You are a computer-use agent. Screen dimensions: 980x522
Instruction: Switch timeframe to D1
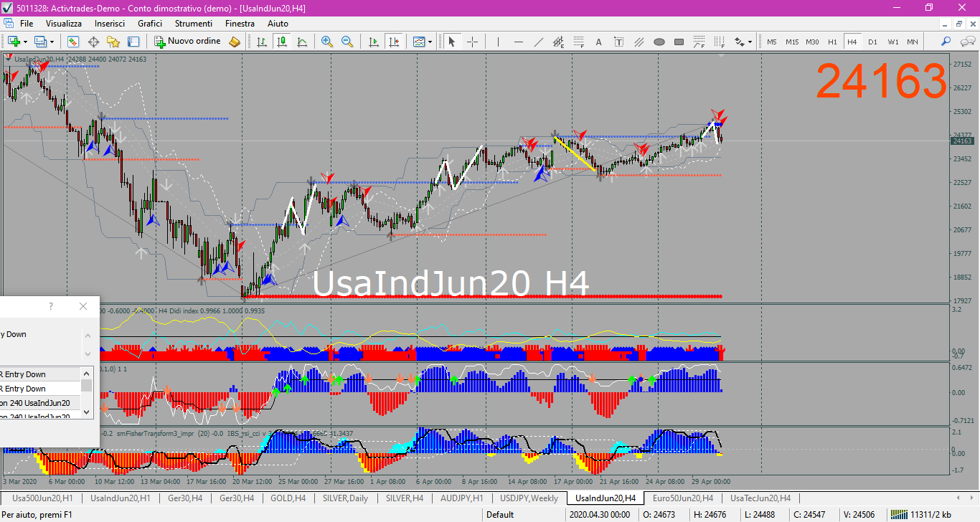pos(872,42)
